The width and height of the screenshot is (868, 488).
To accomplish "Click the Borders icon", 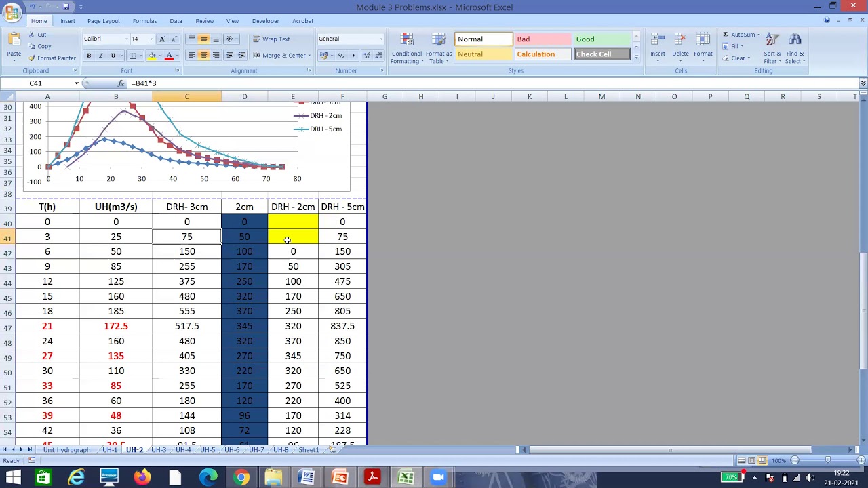I will point(133,56).
